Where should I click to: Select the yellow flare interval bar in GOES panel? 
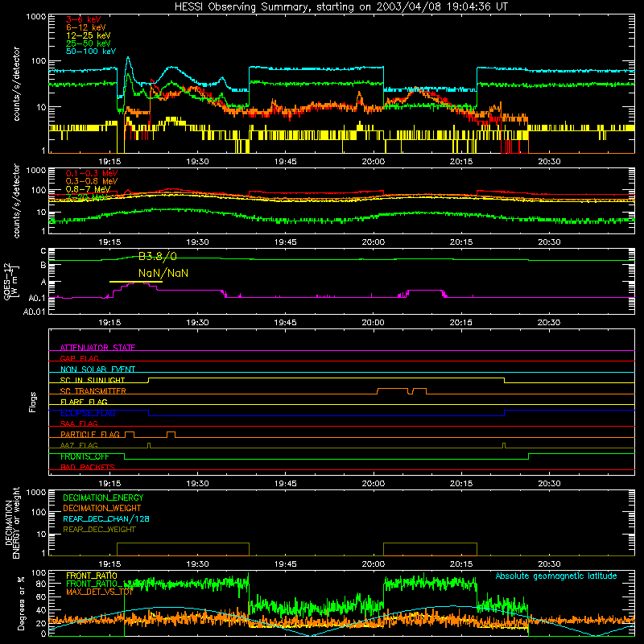[x=136, y=282]
